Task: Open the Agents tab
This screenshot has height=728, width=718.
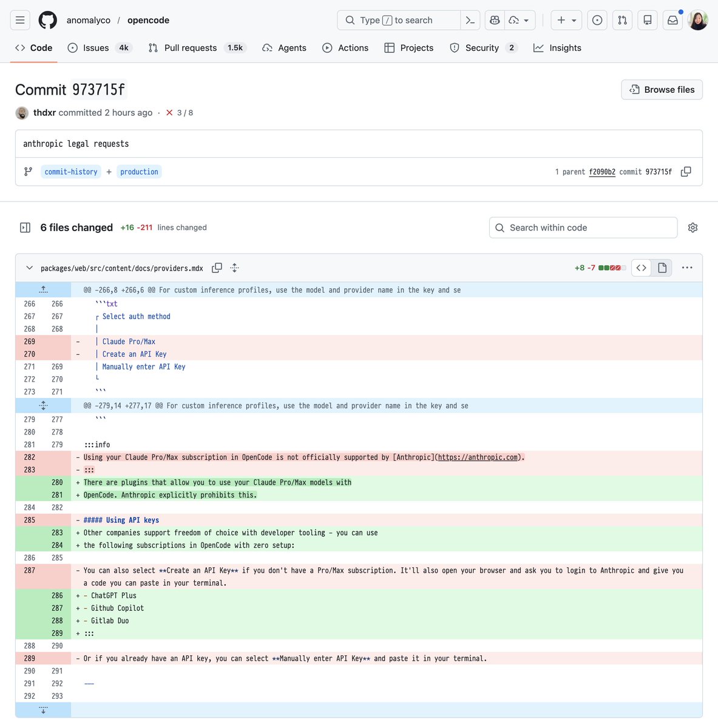Action: 284,48
